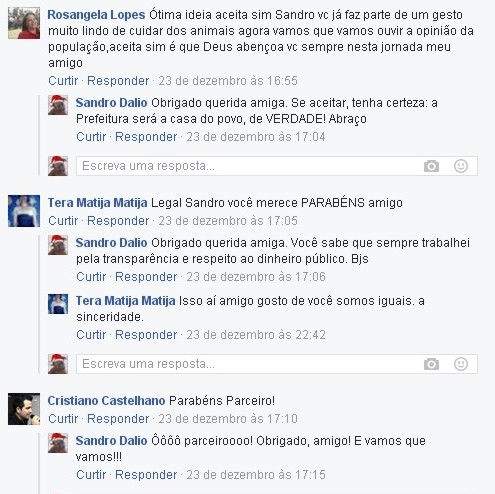The width and height of the screenshot is (495, 494).
Task: Reply to Sandro's 'Ôôôô parceiroooo' comment
Action: pyautogui.click(x=146, y=475)
